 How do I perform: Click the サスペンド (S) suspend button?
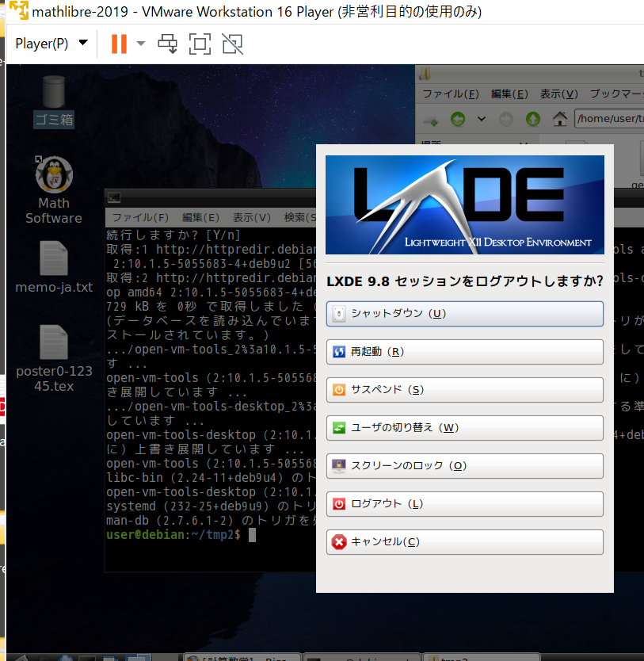pos(464,389)
